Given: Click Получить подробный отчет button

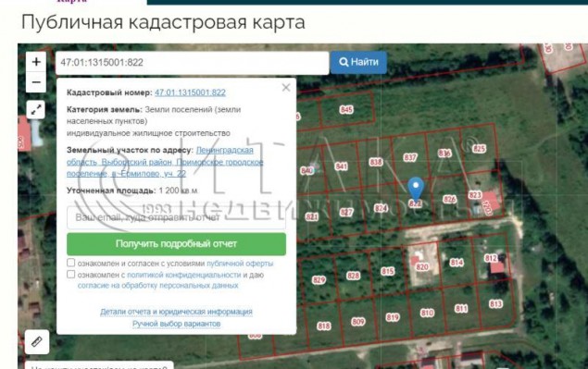Looking at the screenshot, I should tap(176, 244).
